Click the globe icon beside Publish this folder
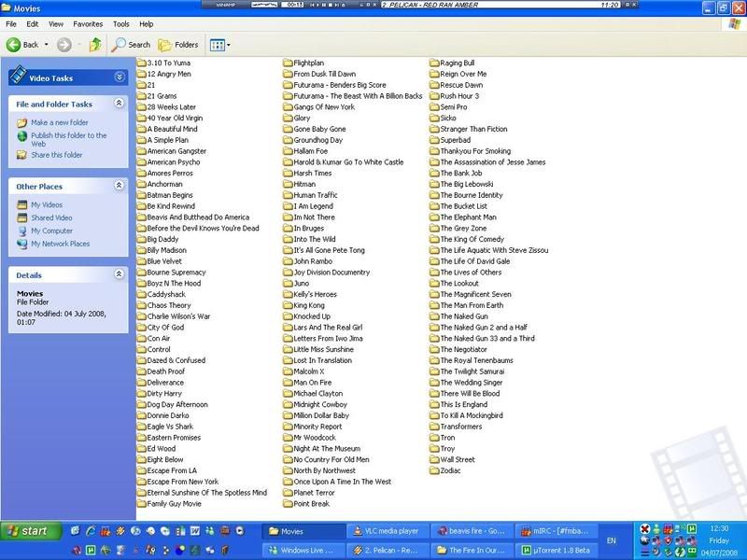The height and width of the screenshot is (560, 747). click(21, 135)
